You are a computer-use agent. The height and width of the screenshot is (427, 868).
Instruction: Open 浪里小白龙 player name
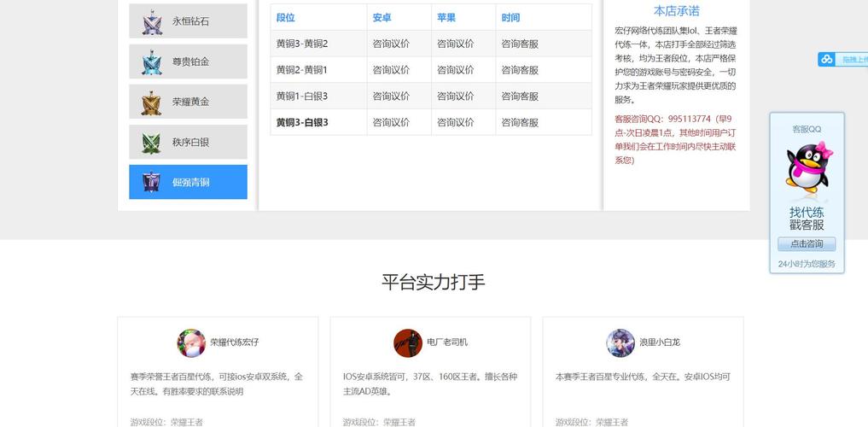[x=660, y=342]
